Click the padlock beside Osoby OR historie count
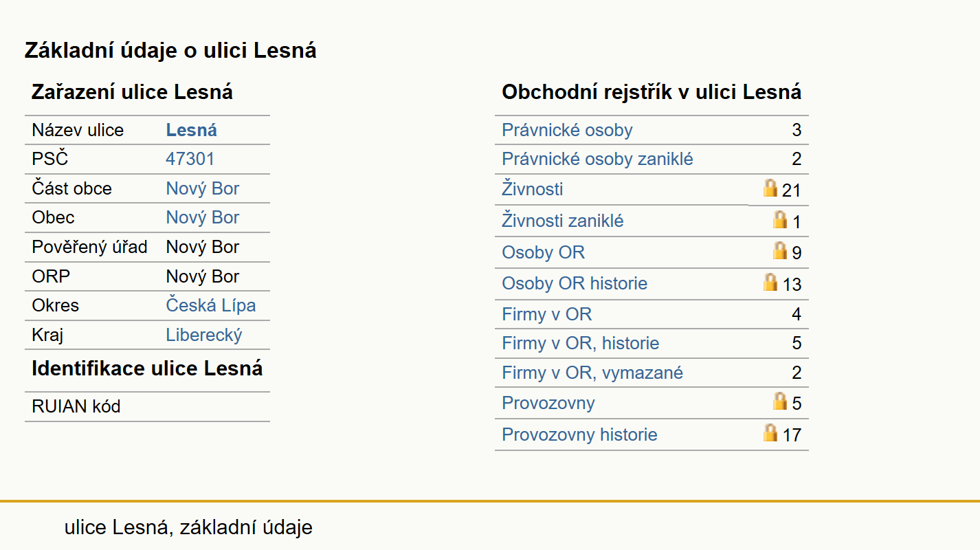980x550 pixels. (770, 282)
